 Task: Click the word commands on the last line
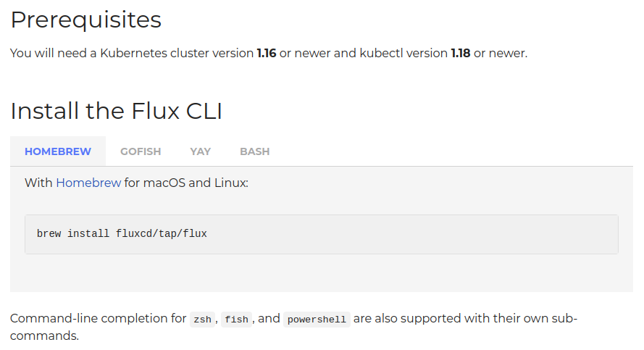tap(43, 336)
